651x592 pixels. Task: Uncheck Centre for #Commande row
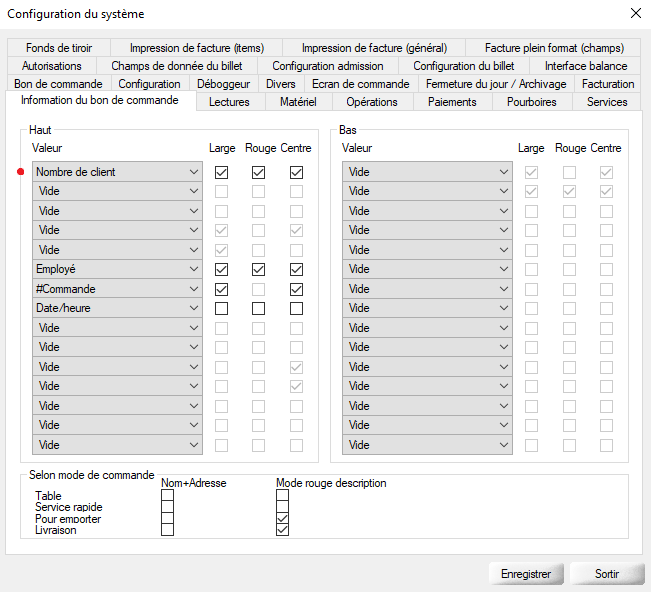coord(296,289)
